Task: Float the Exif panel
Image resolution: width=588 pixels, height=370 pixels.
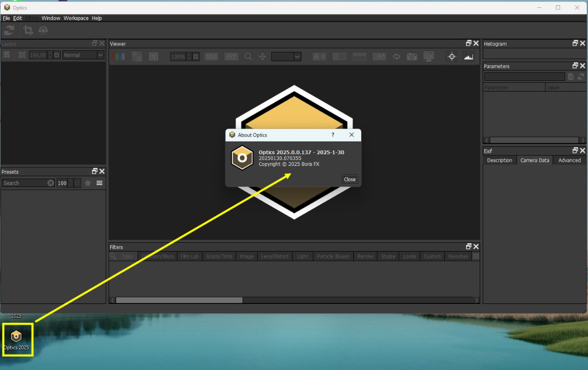Action: 575,151
